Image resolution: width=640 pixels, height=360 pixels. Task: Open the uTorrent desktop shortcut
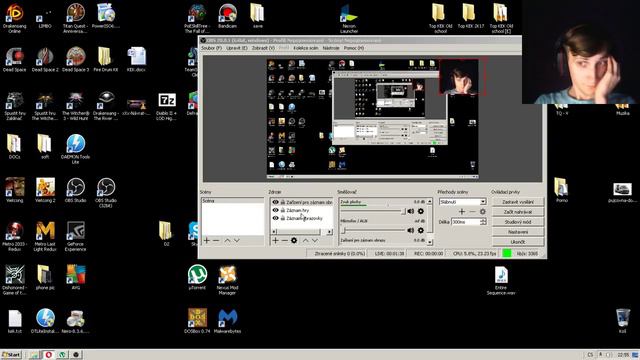click(197, 278)
